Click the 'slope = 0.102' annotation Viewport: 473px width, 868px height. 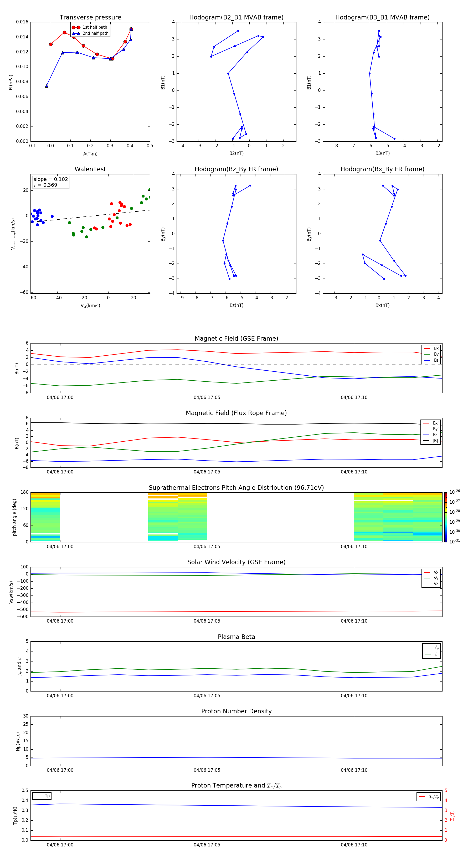[x=51, y=179]
